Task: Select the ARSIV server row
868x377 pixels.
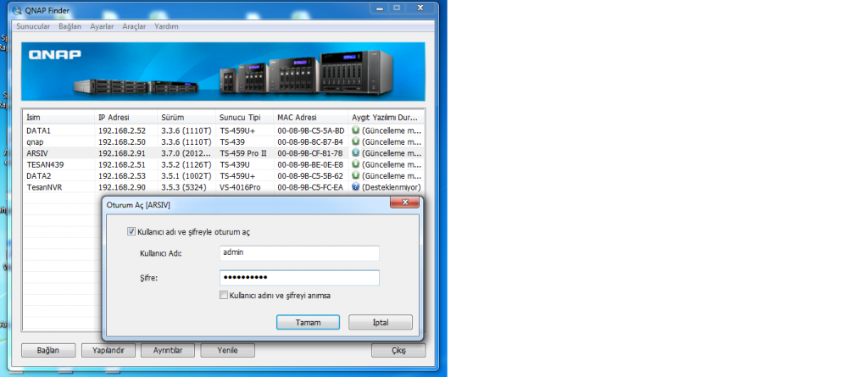Action: pos(224,152)
